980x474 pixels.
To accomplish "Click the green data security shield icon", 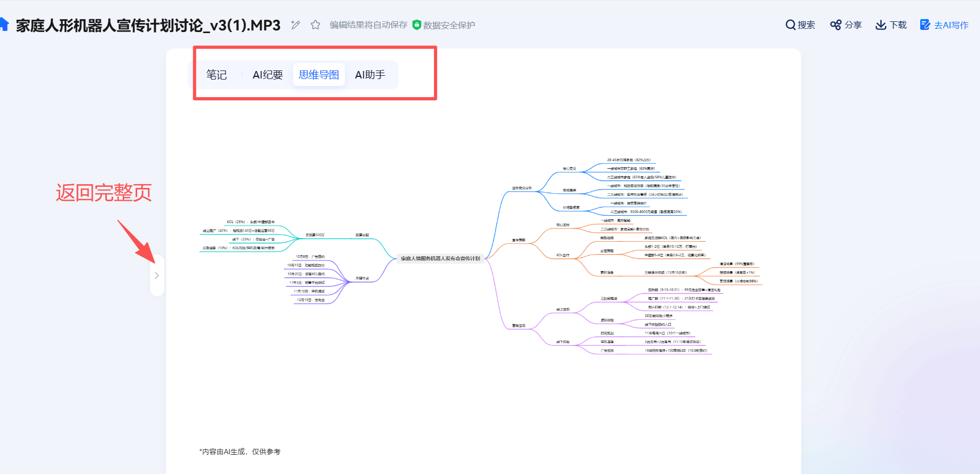I will click(x=417, y=25).
